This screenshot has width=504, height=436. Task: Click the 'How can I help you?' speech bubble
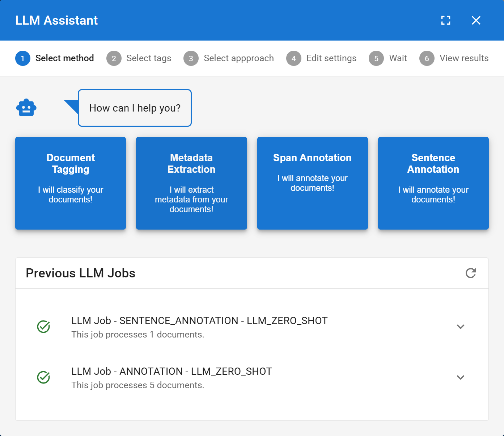click(x=135, y=108)
